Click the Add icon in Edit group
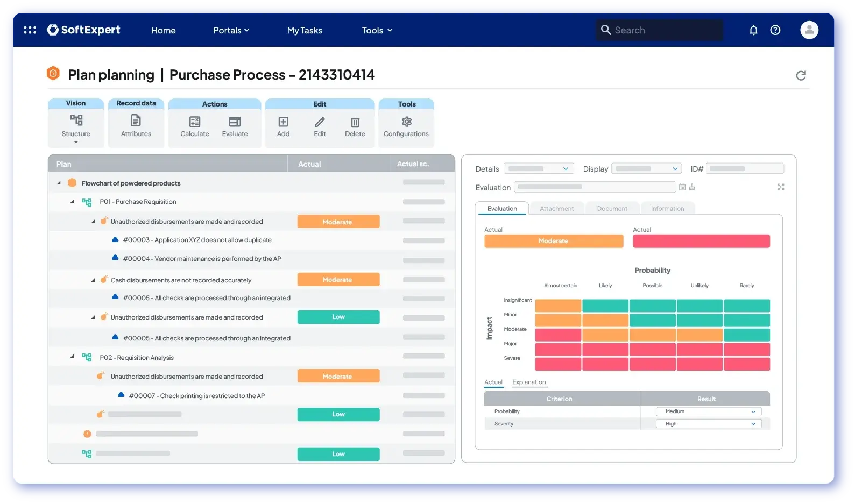 point(283,122)
